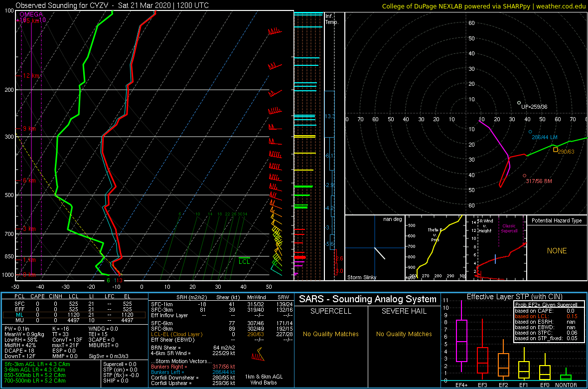Click the red 'Bunkers Right =' line
The image size is (588, 389).
193,367
